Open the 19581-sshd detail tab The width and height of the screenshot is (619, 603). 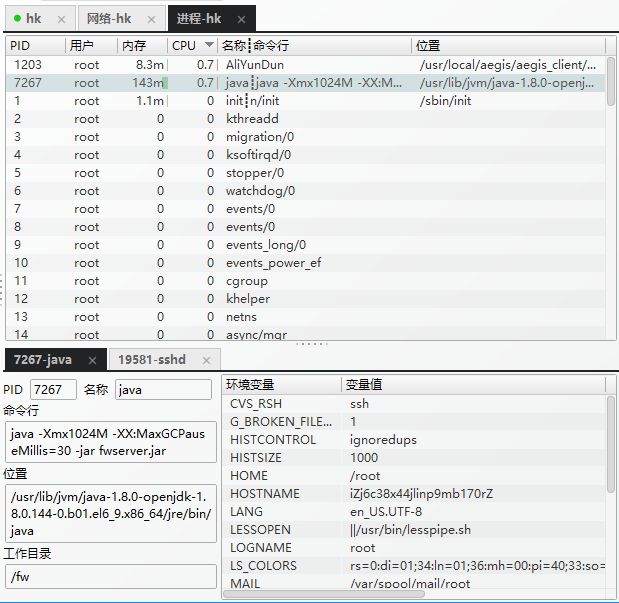(x=164, y=360)
